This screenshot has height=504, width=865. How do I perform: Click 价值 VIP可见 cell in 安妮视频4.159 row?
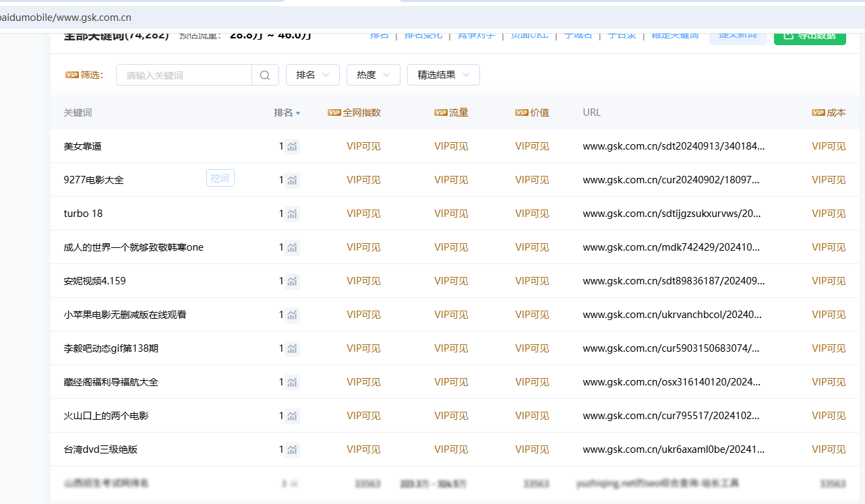click(532, 281)
